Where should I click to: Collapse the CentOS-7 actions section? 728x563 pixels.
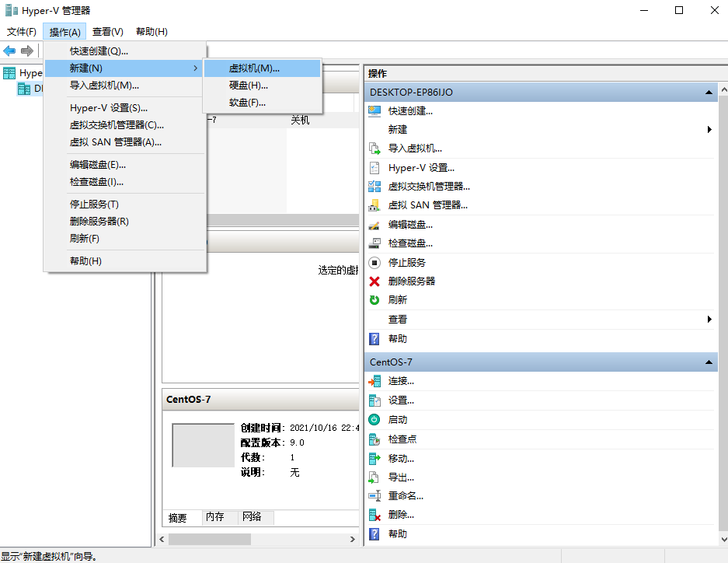(x=709, y=362)
